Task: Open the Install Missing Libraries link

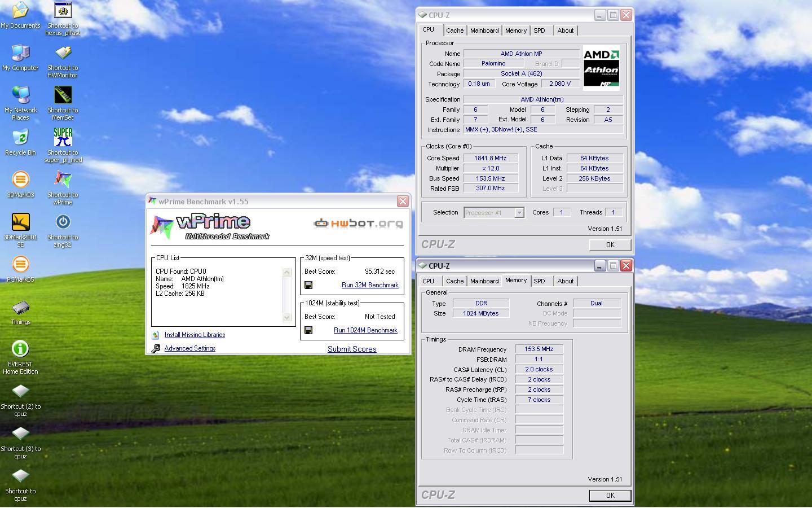Action: 195,335
